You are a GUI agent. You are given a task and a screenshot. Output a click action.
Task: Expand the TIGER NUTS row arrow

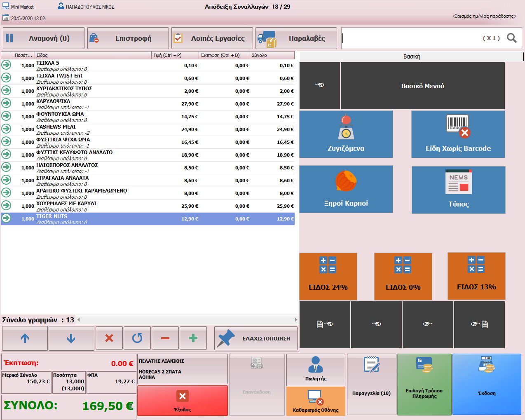point(6,218)
